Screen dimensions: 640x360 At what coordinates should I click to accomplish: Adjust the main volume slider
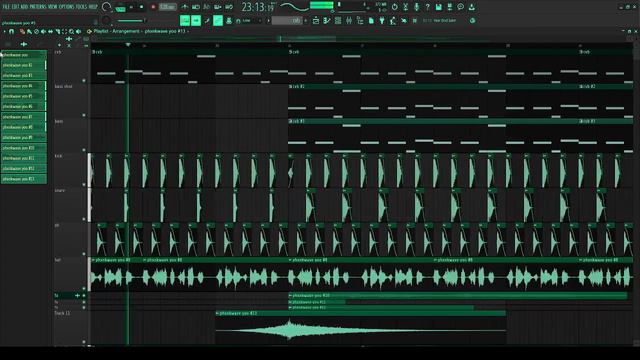click(131, 20)
